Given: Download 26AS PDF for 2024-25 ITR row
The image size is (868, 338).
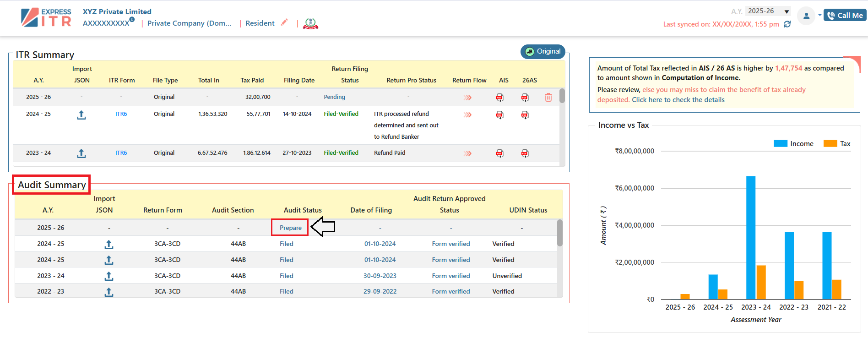Looking at the screenshot, I should click(525, 114).
